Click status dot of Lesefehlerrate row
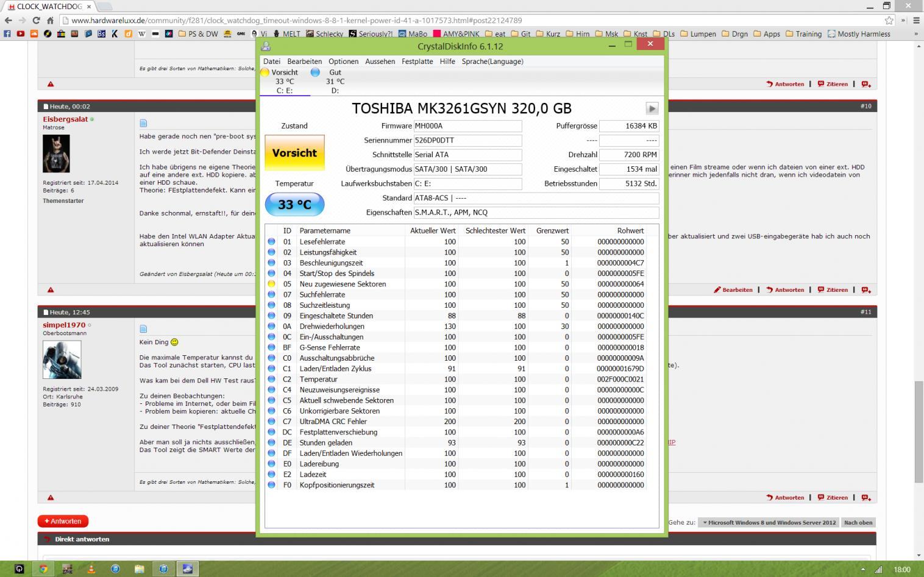924x577 pixels. coord(271,242)
